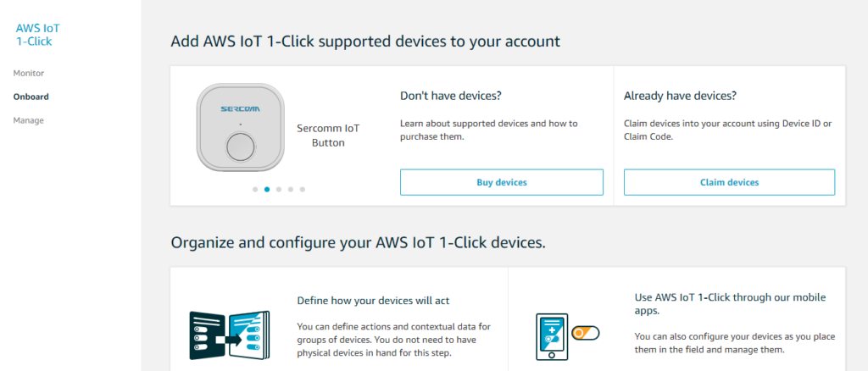Select the first carousel dot
Image resolution: width=868 pixels, height=371 pixels.
[254, 189]
